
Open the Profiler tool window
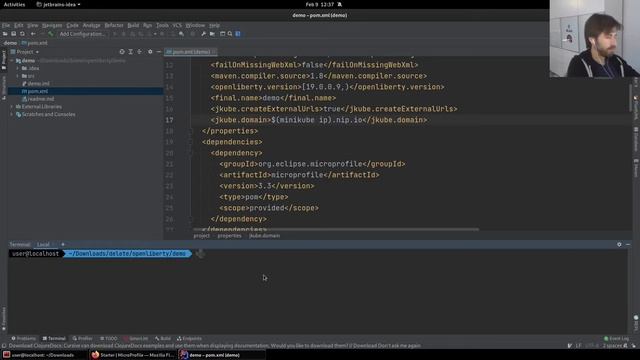(82, 339)
